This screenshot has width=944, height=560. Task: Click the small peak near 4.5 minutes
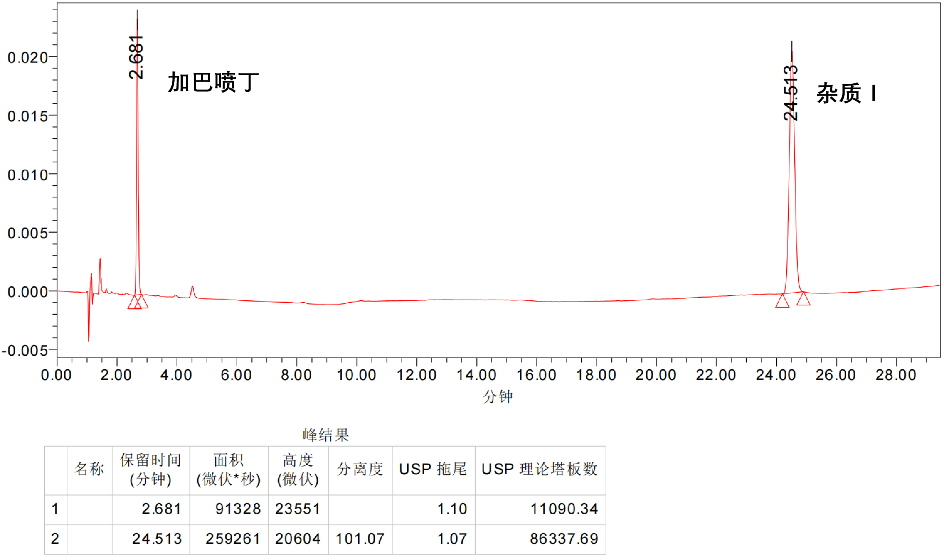coord(192,290)
